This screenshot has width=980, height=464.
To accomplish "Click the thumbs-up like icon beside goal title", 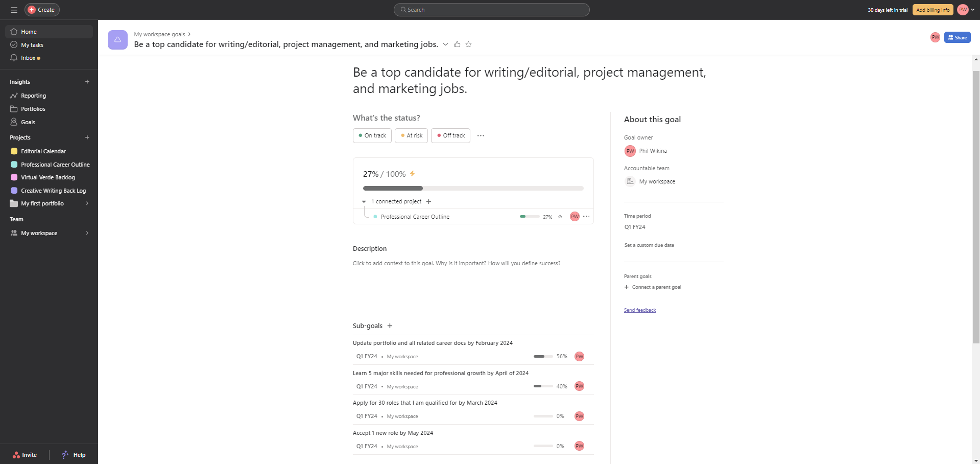I will [457, 44].
